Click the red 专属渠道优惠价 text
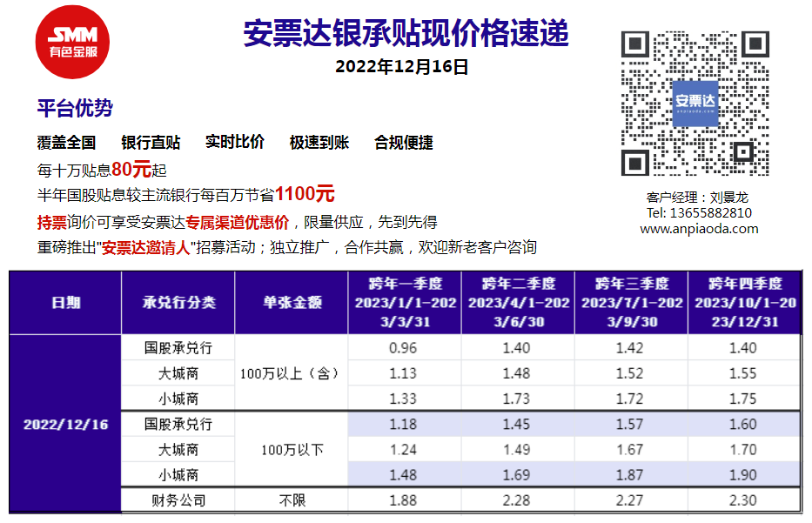This screenshot has width=812, height=523. click(x=238, y=222)
